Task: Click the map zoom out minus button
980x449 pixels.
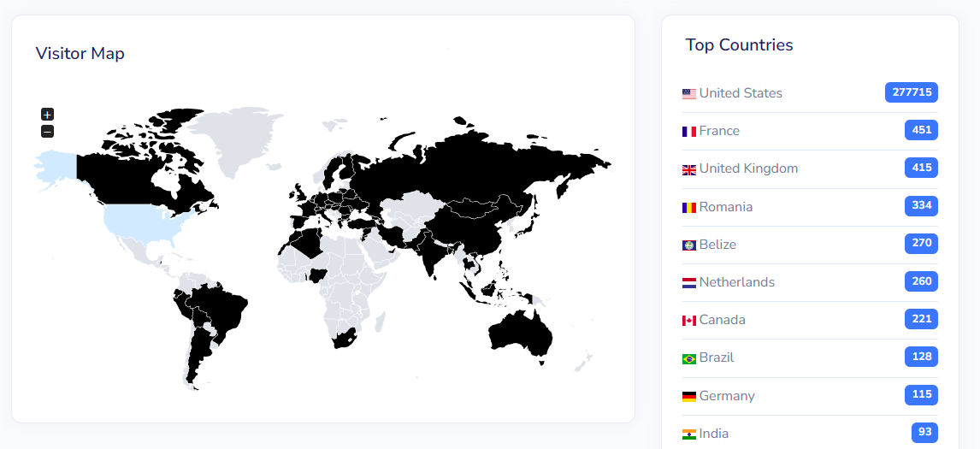Action: [48, 132]
